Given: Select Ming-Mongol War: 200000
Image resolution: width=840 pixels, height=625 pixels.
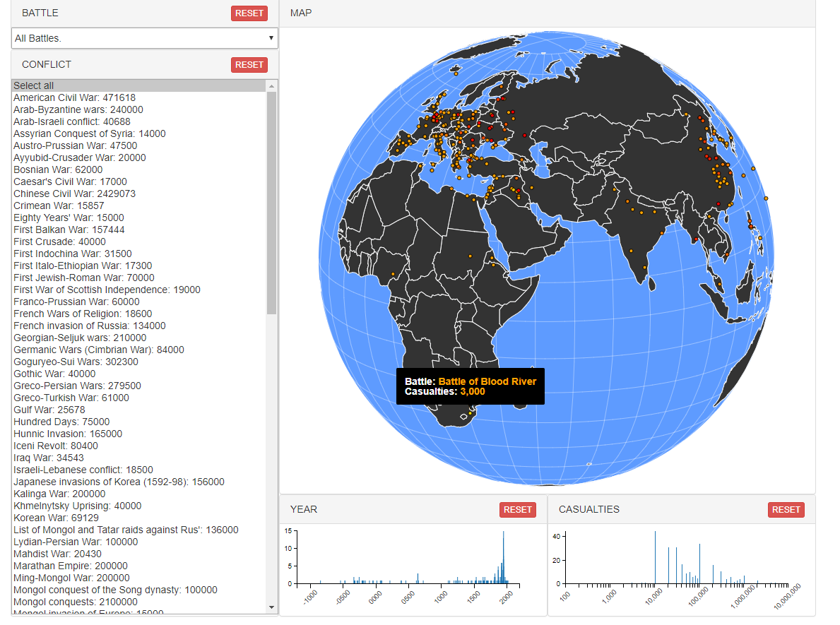Looking at the screenshot, I should pyautogui.click(x=138, y=578).
